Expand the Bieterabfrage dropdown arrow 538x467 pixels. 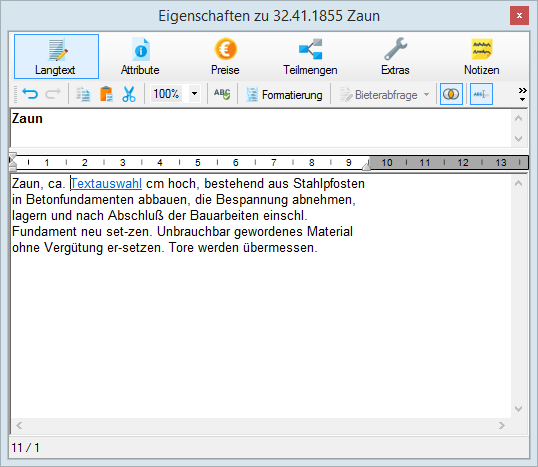click(x=426, y=94)
